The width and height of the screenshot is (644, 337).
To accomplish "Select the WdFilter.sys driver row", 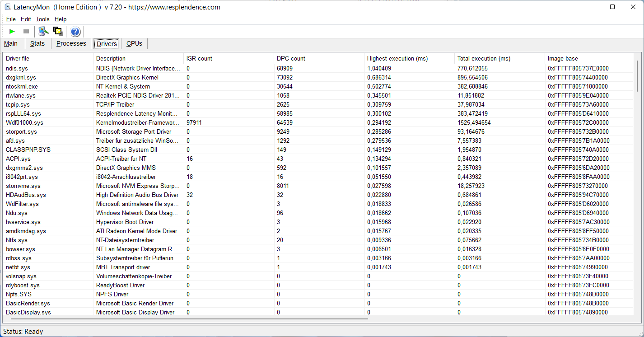I will pyautogui.click(x=318, y=204).
